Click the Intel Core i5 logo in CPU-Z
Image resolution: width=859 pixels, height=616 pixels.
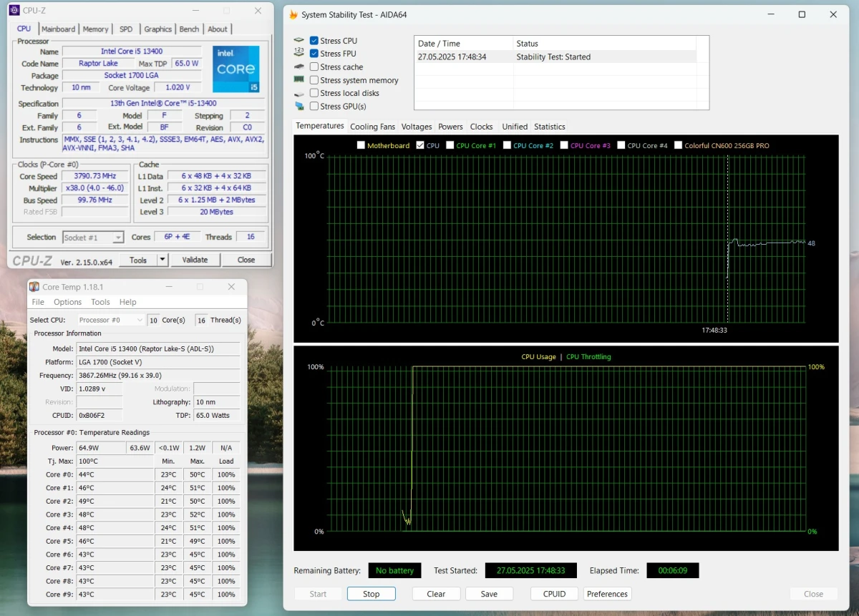point(236,69)
